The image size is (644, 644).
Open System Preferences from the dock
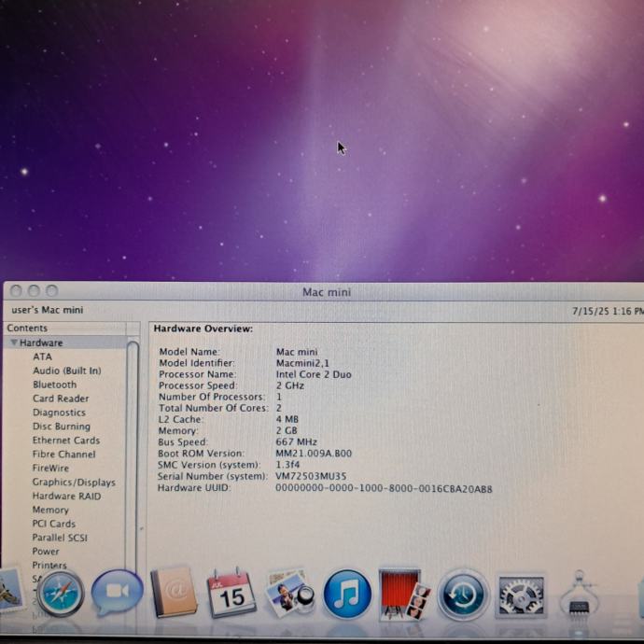coord(521,595)
